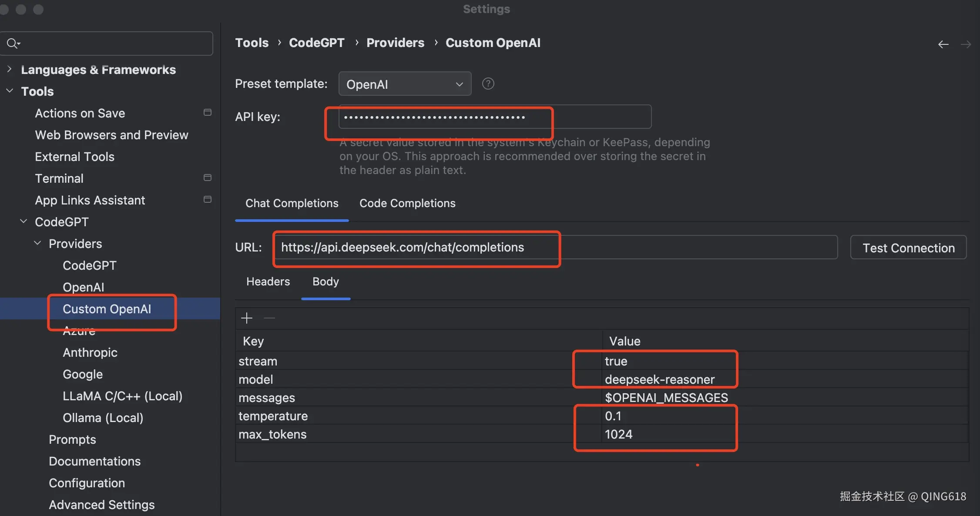Open the Preset template dropdown
The width and height of the screenshot is (980, 516).
coord(405,84)
